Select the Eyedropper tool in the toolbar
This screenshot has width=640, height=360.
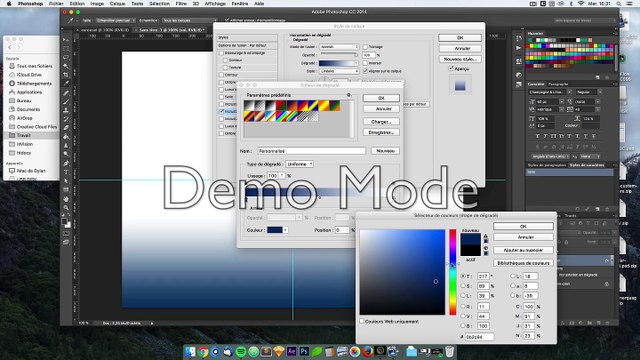(x=66, y=84)
